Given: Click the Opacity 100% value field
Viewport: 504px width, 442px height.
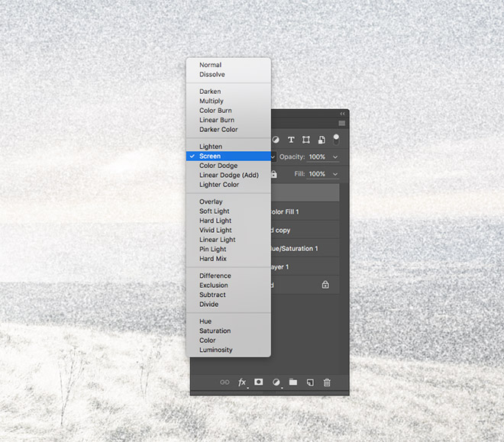Looking at the screenshot, I should click(317, 157).
